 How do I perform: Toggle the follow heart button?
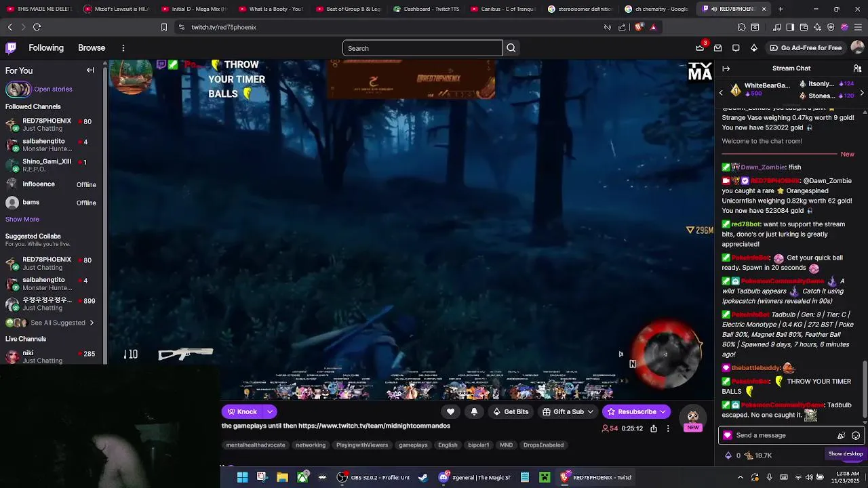(450, 411)
